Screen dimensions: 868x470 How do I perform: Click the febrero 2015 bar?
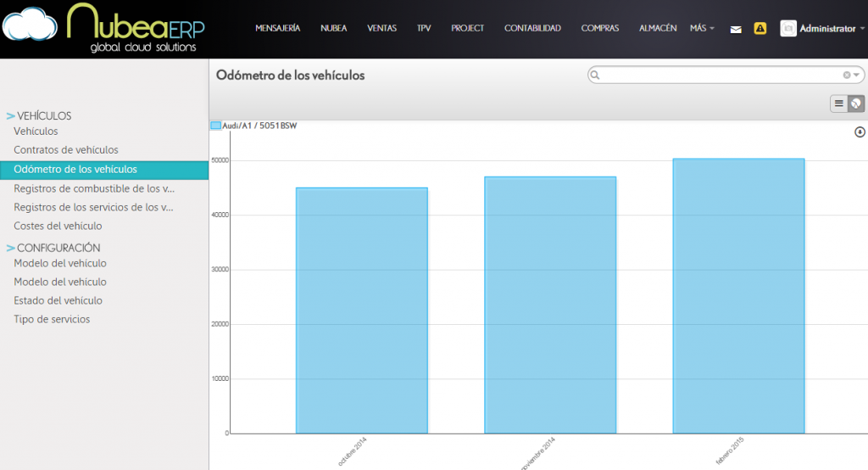738,296
